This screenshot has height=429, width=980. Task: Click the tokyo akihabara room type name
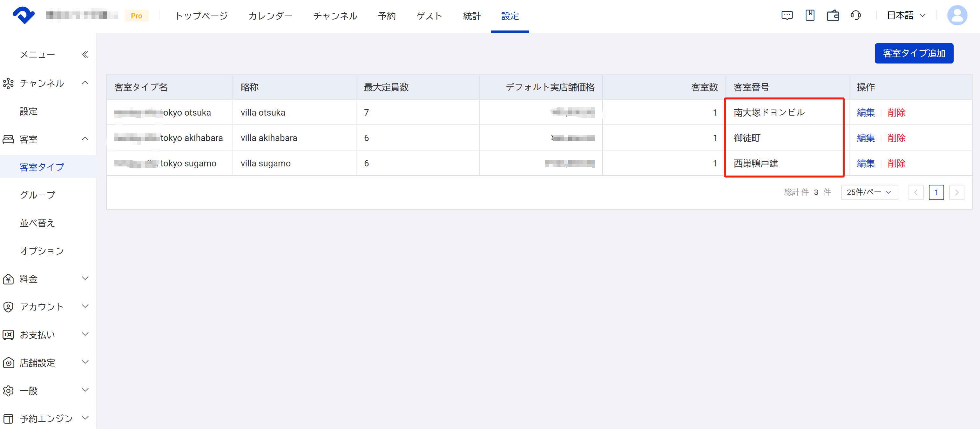click(191, 138)
